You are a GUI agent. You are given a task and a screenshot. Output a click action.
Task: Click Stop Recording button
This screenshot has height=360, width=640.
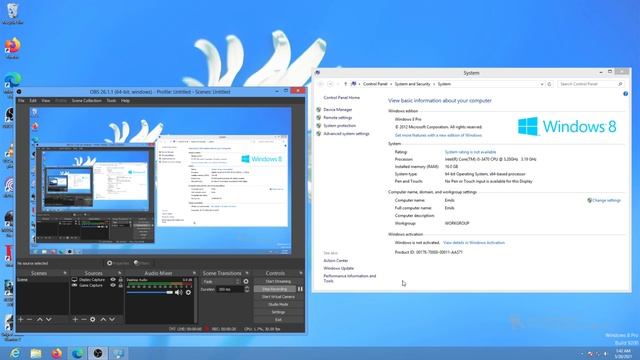[x=274, y=289]
